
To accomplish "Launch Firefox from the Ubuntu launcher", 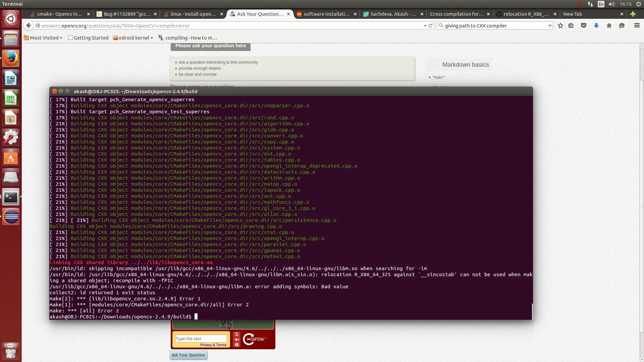I will pos(11,58).
